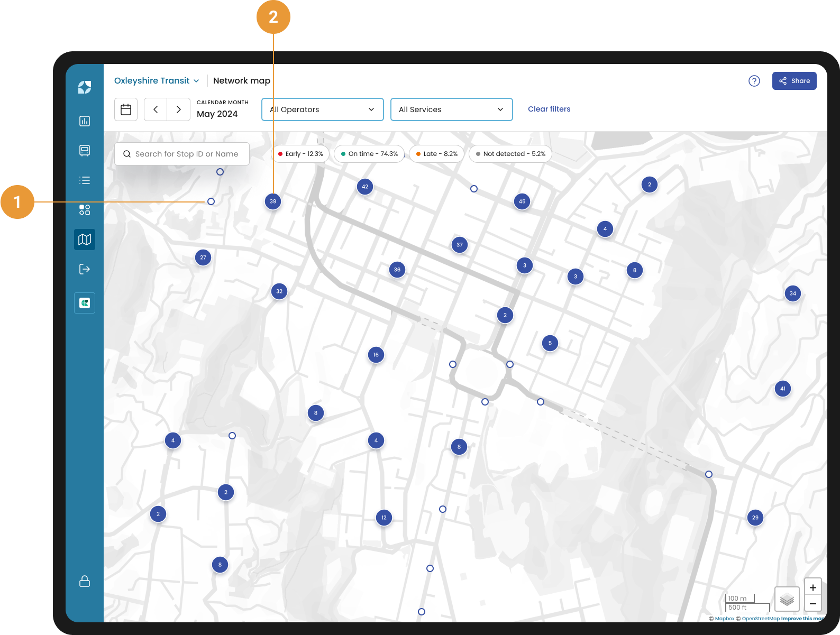This screenshot has width=840, height=635.
Task: Click the lock icon at sidebar bottom
Action: pos(85,581)
